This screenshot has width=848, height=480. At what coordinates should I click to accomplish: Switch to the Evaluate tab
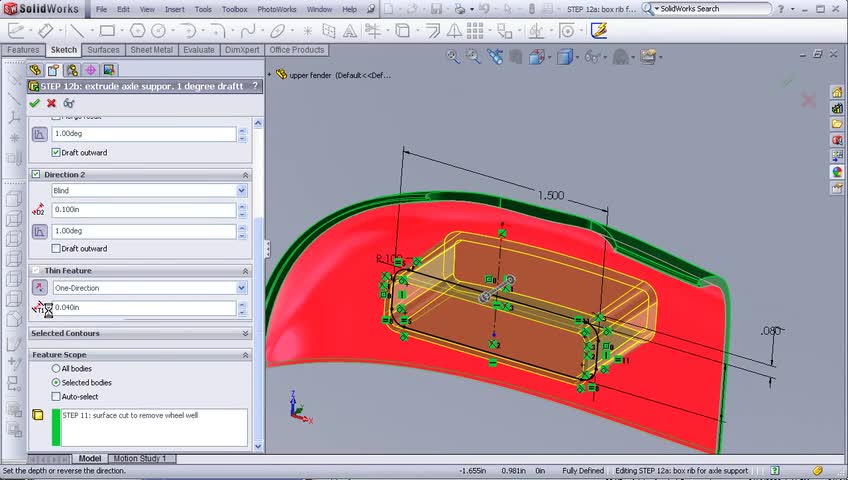coord(198,50)
